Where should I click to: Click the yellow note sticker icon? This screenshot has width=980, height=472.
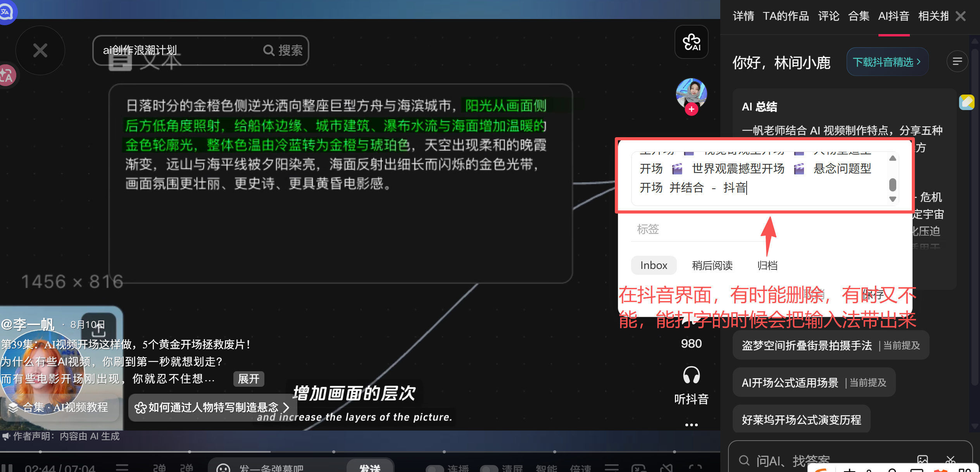tap(966, 102)
